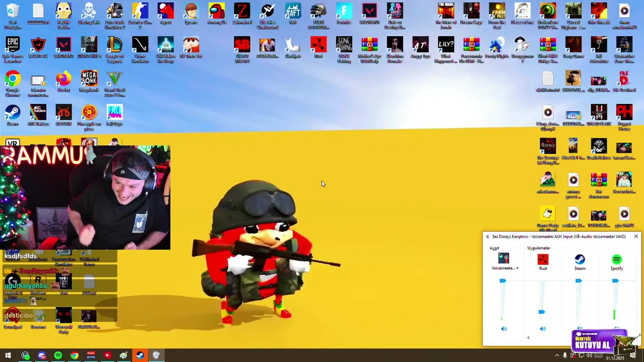Adjust the Voicemeeter device volume slider

coord(503,281)
